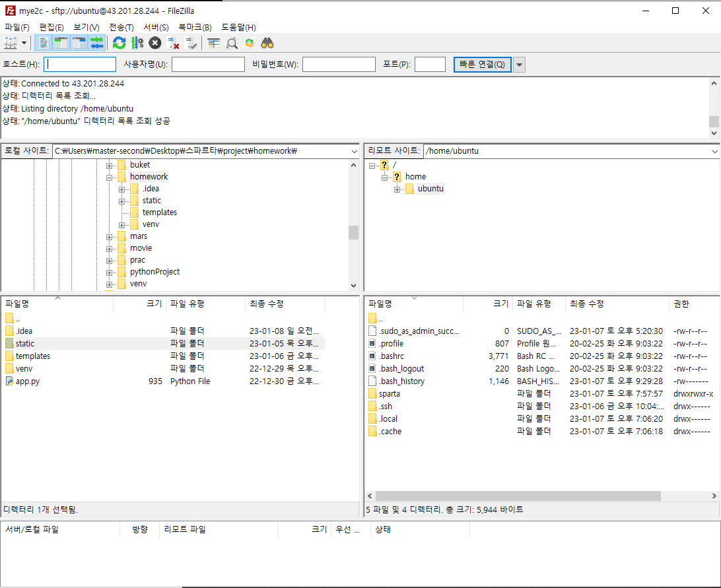Open the remote site path dropdown
This screenshot has height=588, width=721.
tap(714, 151)
